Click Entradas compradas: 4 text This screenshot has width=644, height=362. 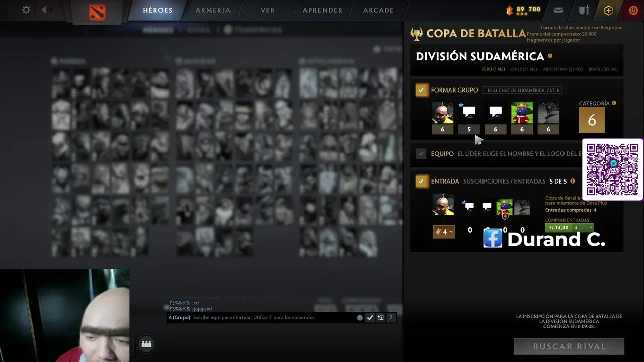point(571,210)
